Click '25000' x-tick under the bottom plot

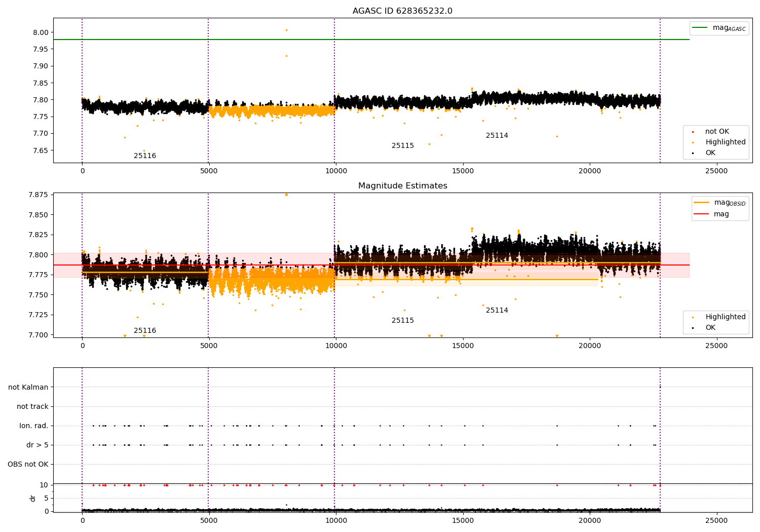tap(716, 520)
